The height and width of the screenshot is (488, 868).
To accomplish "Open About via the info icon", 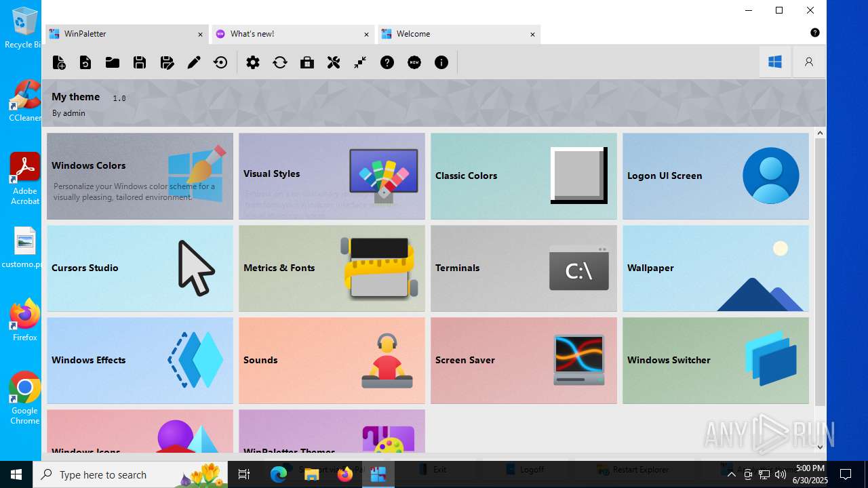I will 441,62.
